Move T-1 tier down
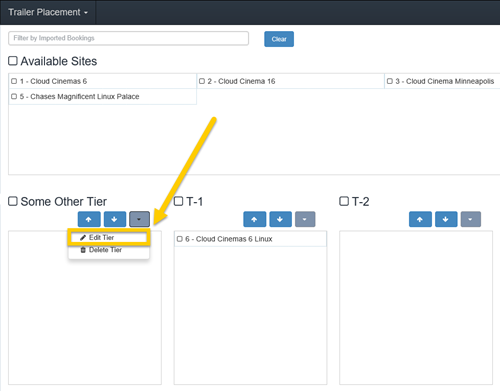500x391 pixels. tap(280, 219)
